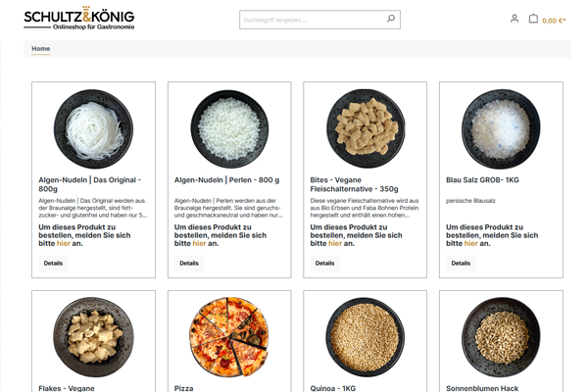Click the search magnifier icon
The height and width of the screenshot is (392, 588).
pos(391,19)
